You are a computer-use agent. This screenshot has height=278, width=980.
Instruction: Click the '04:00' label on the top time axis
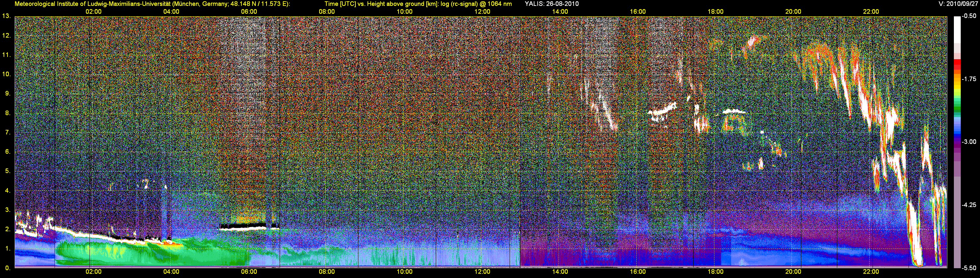(171, 11)
